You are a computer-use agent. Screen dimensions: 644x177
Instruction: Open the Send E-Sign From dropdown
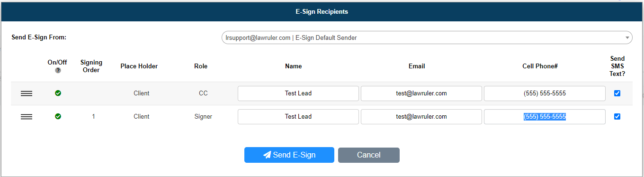coord(427,37)
